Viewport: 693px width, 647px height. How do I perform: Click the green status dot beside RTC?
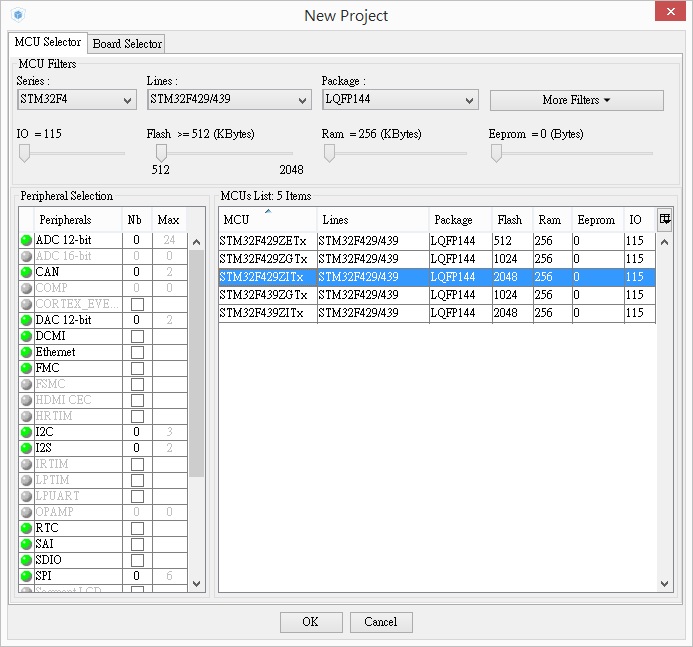point(26,528)
